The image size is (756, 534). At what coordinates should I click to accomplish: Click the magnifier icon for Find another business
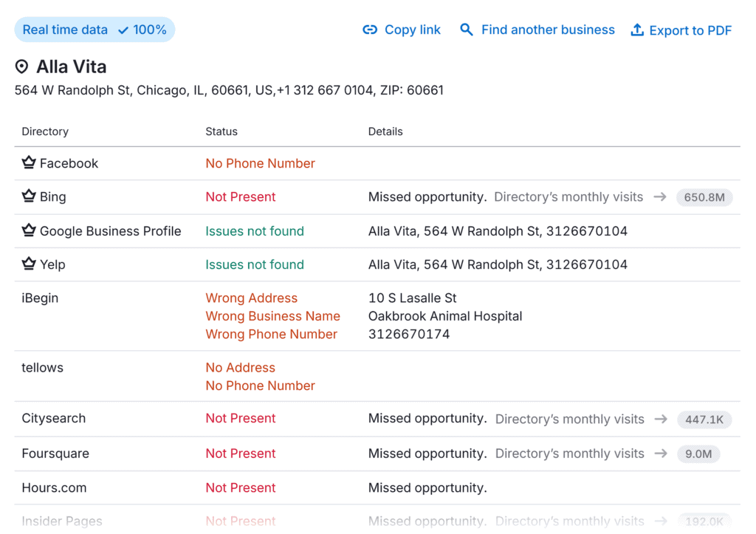(x=467, y=30)
